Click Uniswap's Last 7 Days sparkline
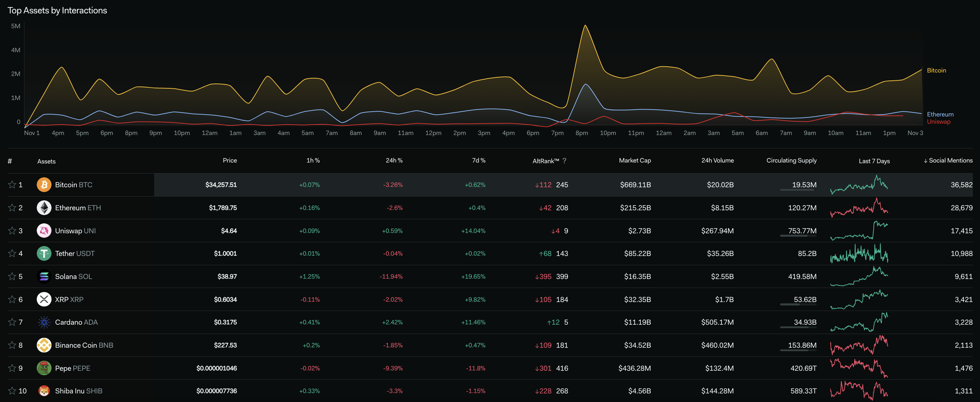Screen dimensions: 980x402 click(859, 231)
